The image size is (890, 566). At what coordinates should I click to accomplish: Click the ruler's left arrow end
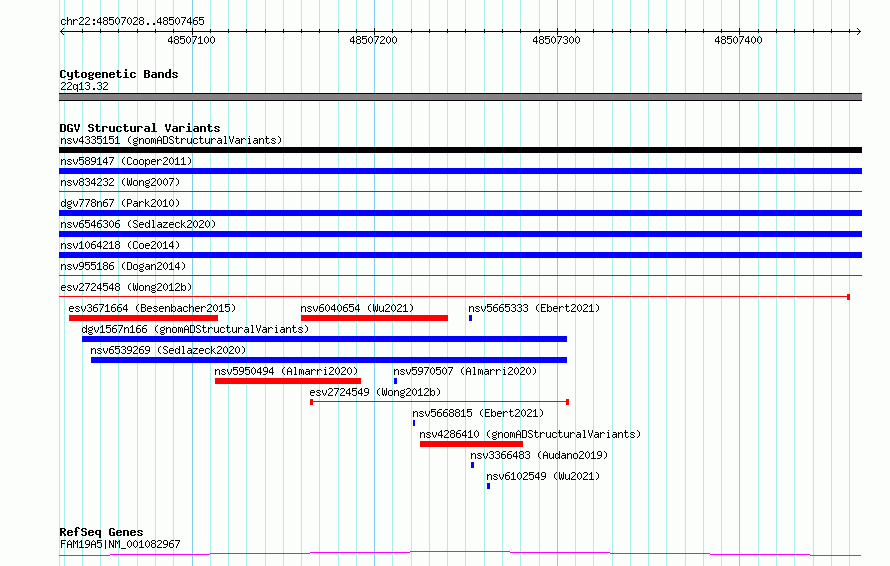[x=62, y=31]
